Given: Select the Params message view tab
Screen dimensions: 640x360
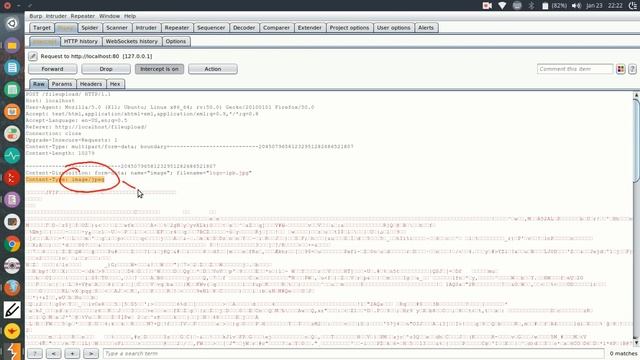Looking at the screenshot, I should click(x=62, y=84).
